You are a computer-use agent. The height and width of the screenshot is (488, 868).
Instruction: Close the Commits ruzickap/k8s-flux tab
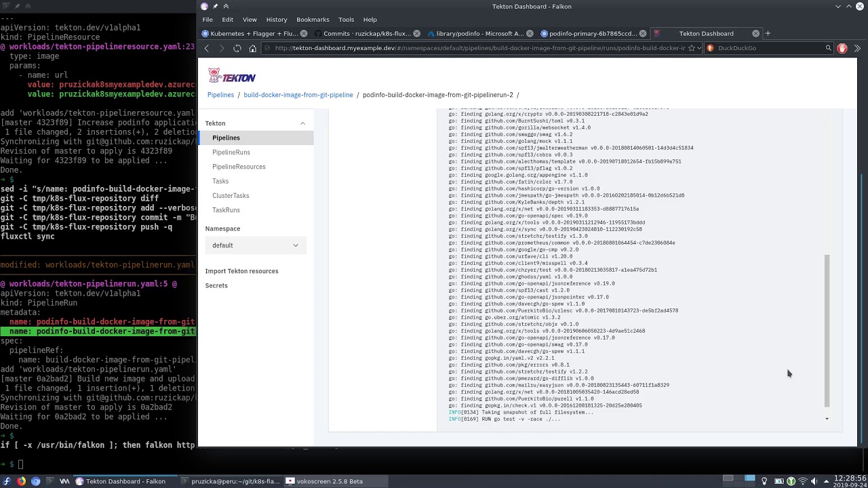(x=416, y=33)
